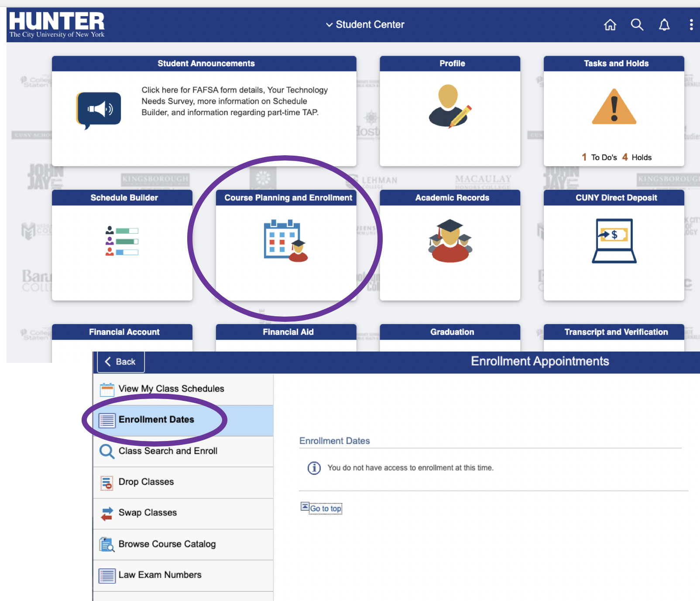Image resolution: width=700 pixels, height=601 pixels.
Task: Select View My Class Schedules
Action: click(171, 389)
